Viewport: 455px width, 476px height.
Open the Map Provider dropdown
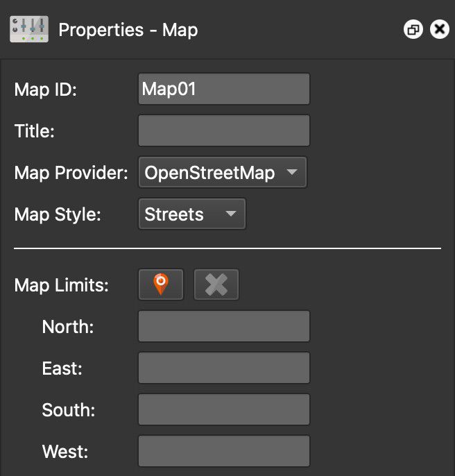coord(223,172)
